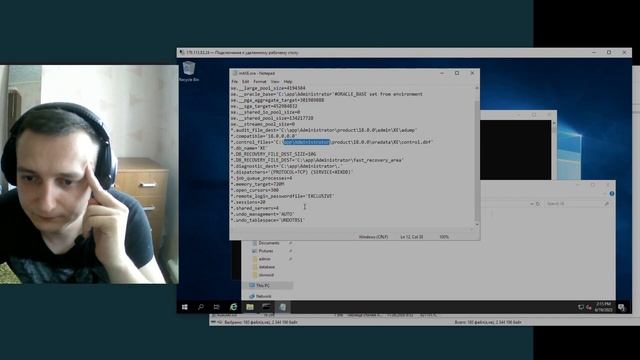Click the Explorer help icon
Image resolution: width=640 pixels, height=360 pixels.
[611, 193]
